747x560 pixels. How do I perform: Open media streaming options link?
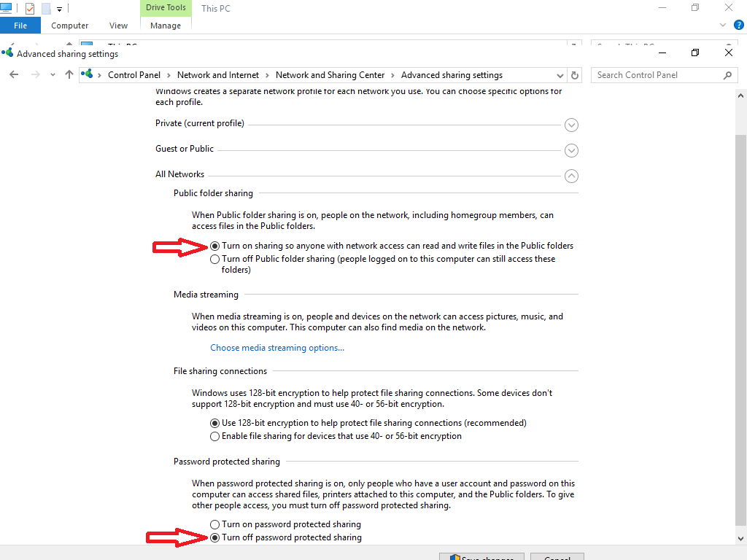click(277, 347)
